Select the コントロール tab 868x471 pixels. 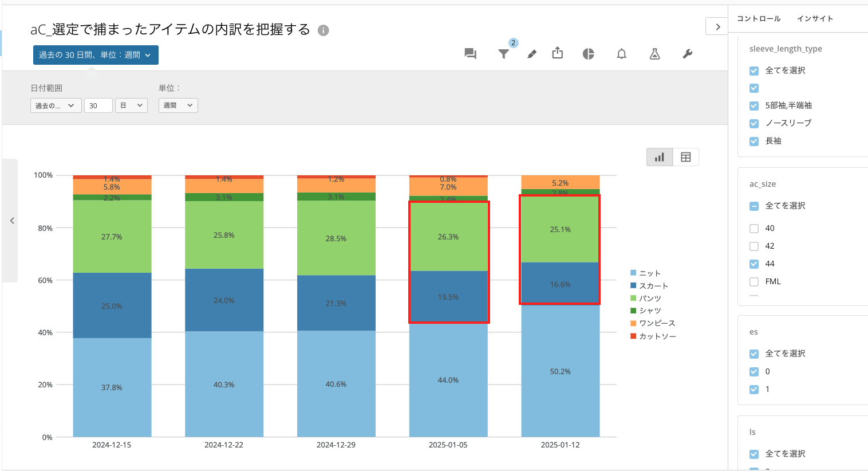[759, 18]
